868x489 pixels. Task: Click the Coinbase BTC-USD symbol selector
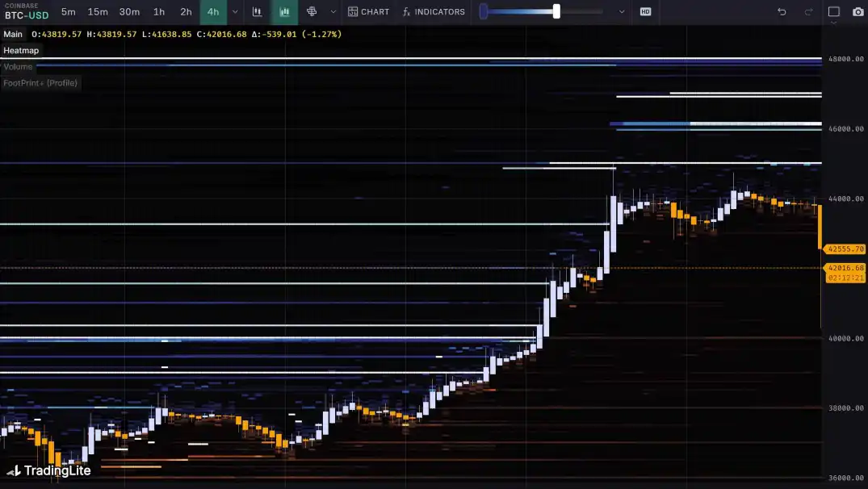[x=26, y=11]
